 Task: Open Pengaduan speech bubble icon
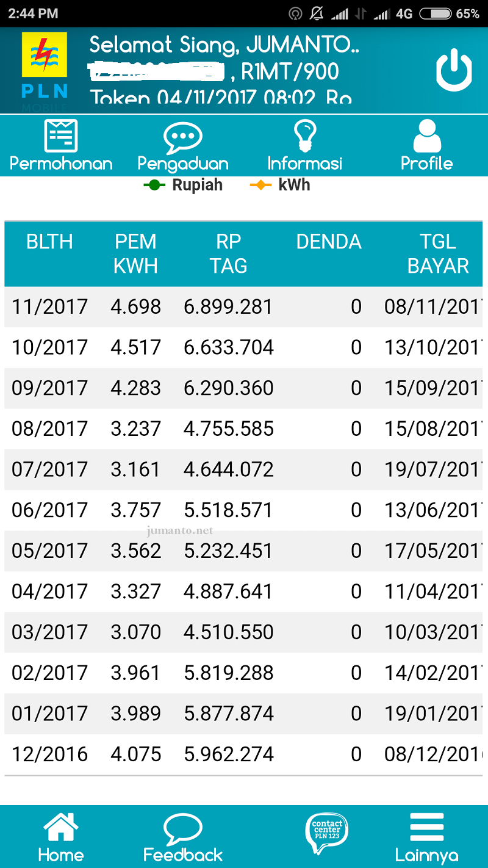point(183,137)
